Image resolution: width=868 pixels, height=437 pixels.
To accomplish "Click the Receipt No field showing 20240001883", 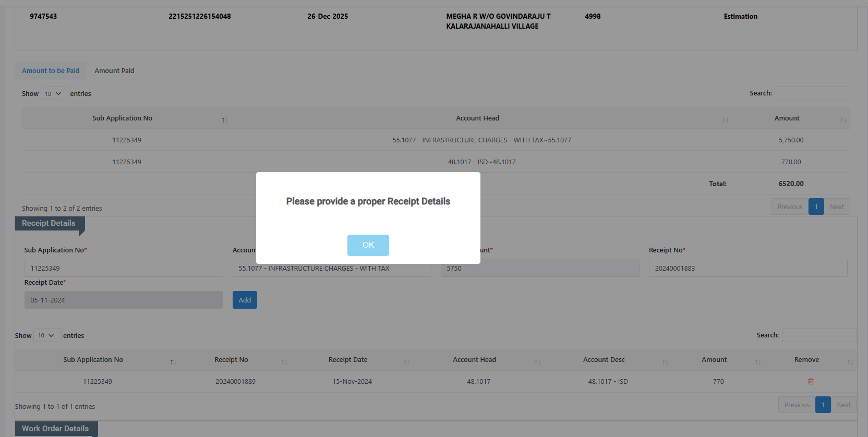I will [748, 268].
